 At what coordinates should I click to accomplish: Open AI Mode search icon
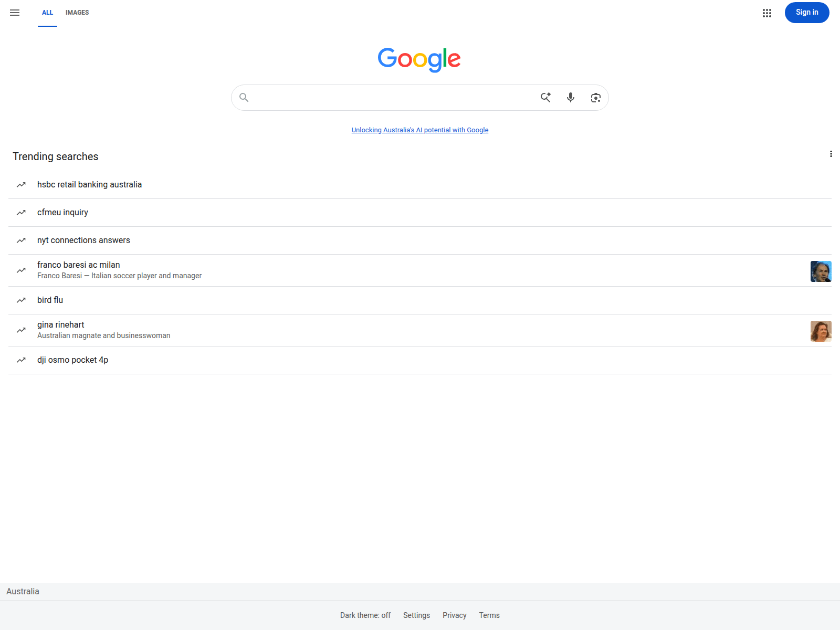(545, 98)
